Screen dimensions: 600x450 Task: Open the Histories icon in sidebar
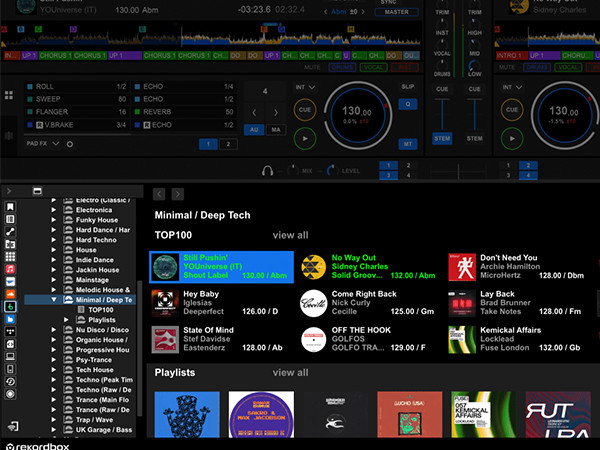point(10,382)
